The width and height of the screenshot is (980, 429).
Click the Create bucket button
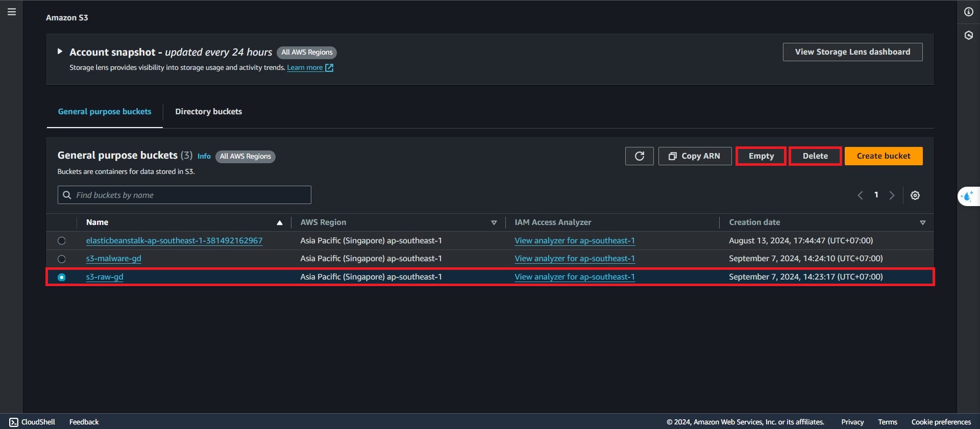tap(883, 156)
